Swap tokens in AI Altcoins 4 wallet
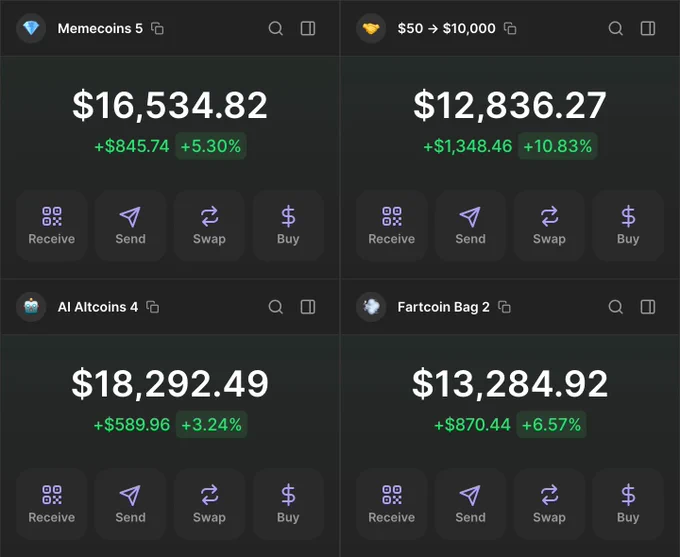The height and width of the screenshot is (557, 680). click(209, 504)
